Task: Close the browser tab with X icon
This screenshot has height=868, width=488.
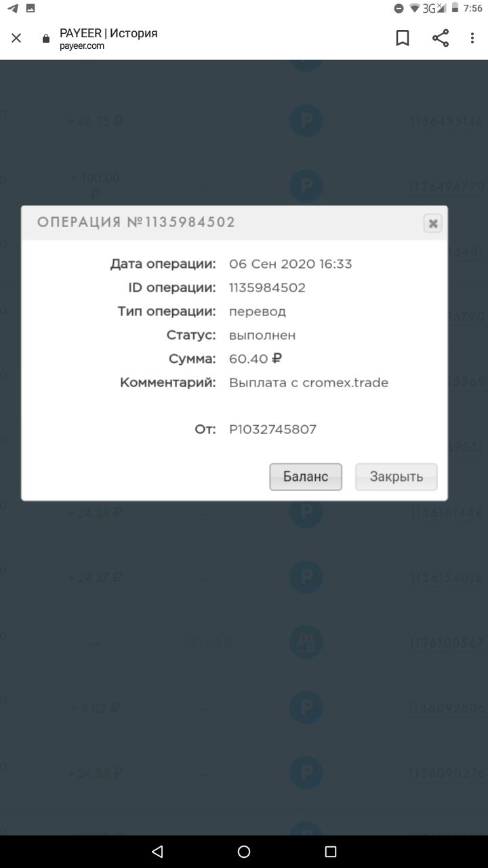Action: coord(16,39)
